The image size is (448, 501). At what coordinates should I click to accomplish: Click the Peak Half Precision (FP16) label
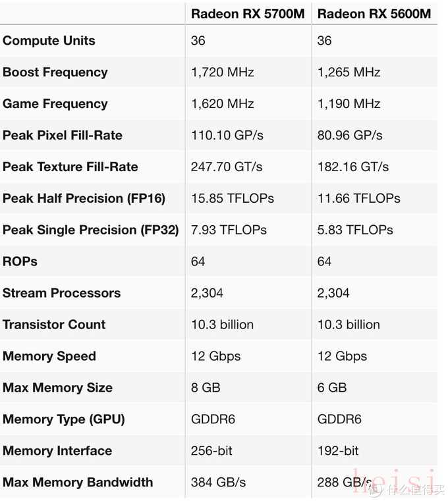click(x=84, y=199)
